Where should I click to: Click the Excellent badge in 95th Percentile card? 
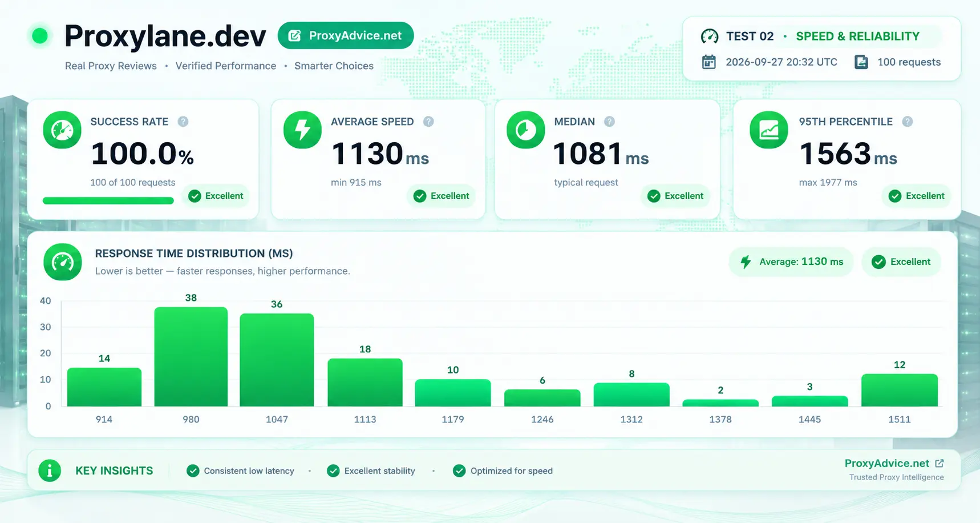coord(917,196)
